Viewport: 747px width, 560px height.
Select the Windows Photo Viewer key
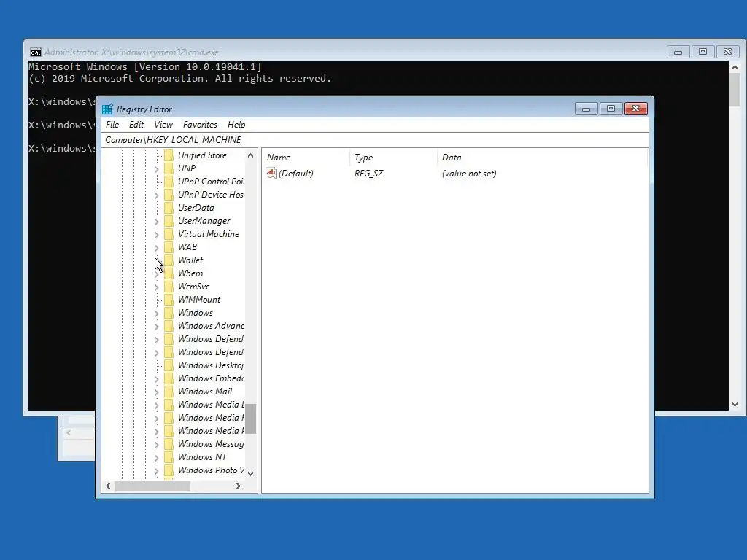point(211,470)
